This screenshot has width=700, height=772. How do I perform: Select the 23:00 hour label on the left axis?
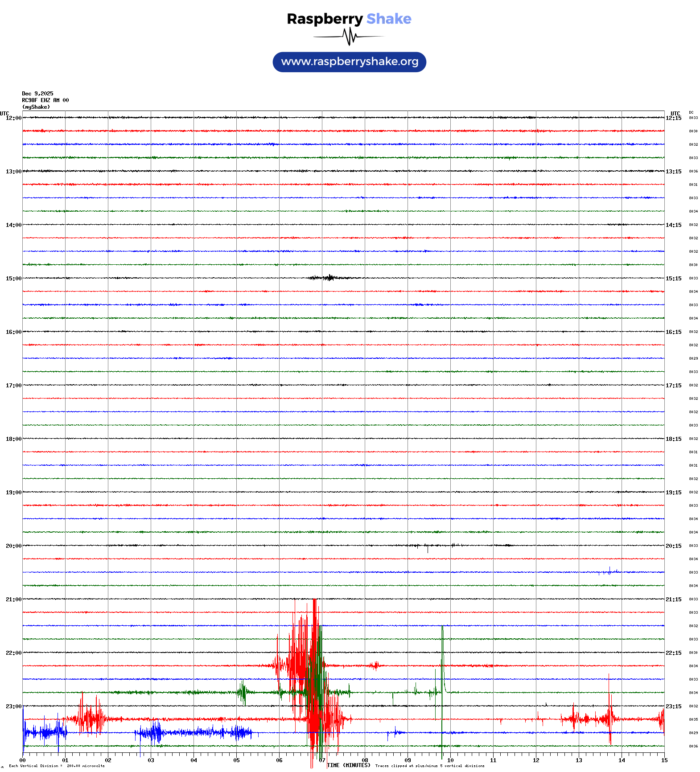(13, 706)
